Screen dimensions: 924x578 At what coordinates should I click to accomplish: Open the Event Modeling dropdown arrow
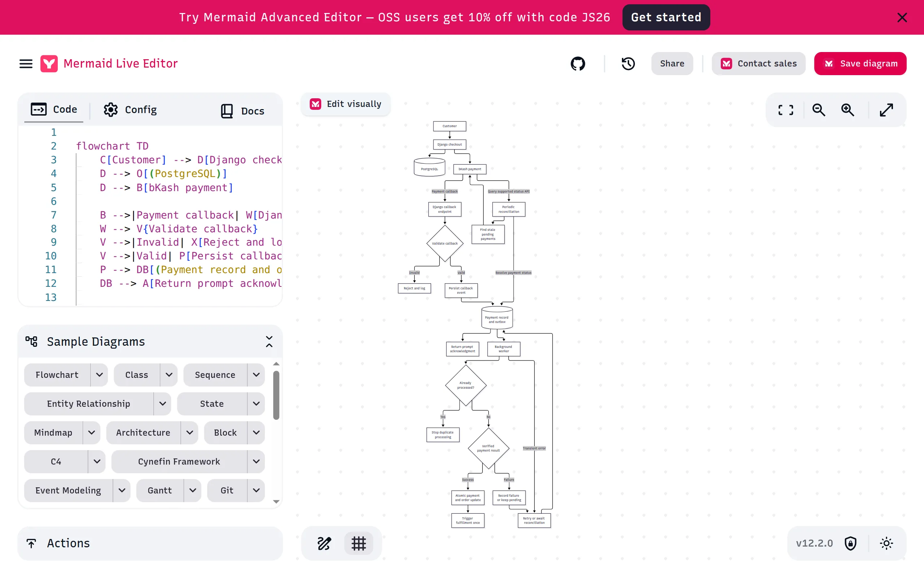(x=122, y=491)
